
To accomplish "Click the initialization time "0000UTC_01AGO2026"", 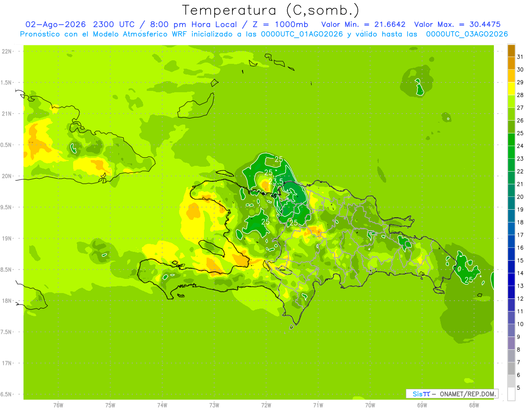I will (301, 34).
